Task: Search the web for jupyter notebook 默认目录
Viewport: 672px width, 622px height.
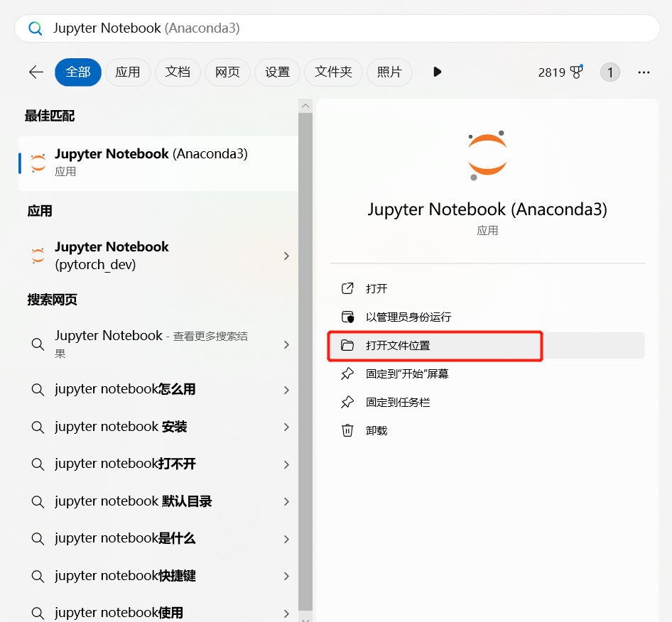Action: point(158,501)
